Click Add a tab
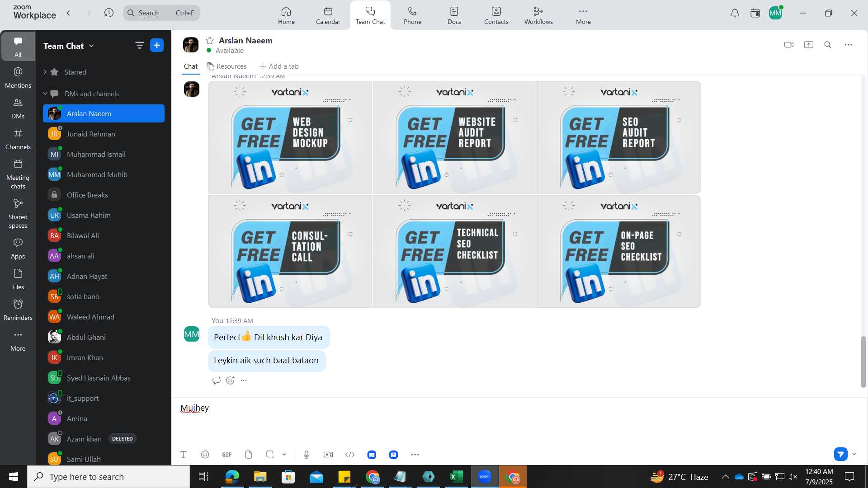This screenshot has height=488, width=868. 279,66
